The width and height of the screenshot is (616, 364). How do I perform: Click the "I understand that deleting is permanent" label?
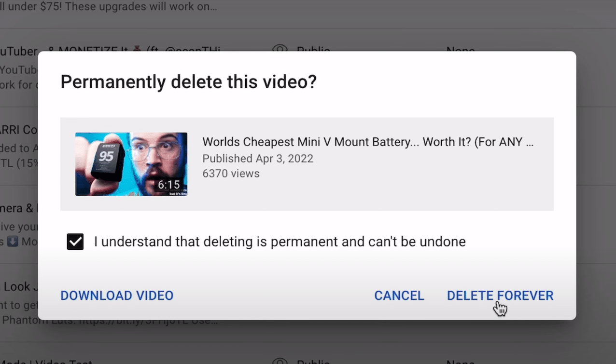coord(280,242)
